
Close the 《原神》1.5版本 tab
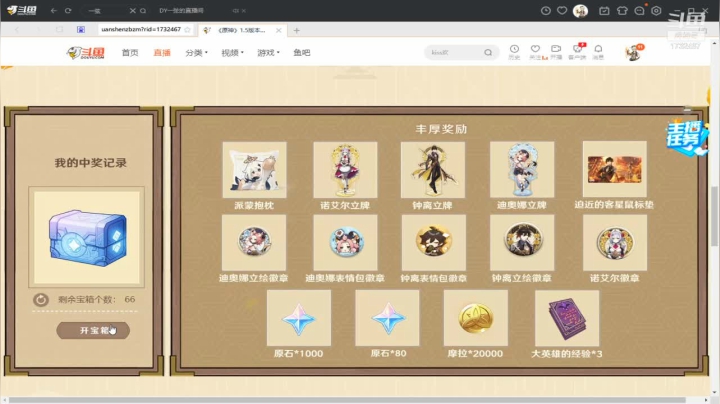coord(278,30)
